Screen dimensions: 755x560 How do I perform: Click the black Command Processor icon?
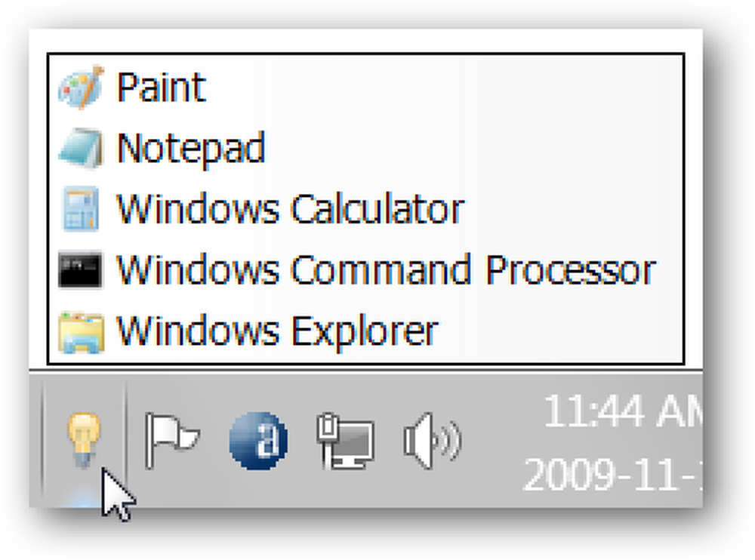pyautogui.click(x=81, y=269)
